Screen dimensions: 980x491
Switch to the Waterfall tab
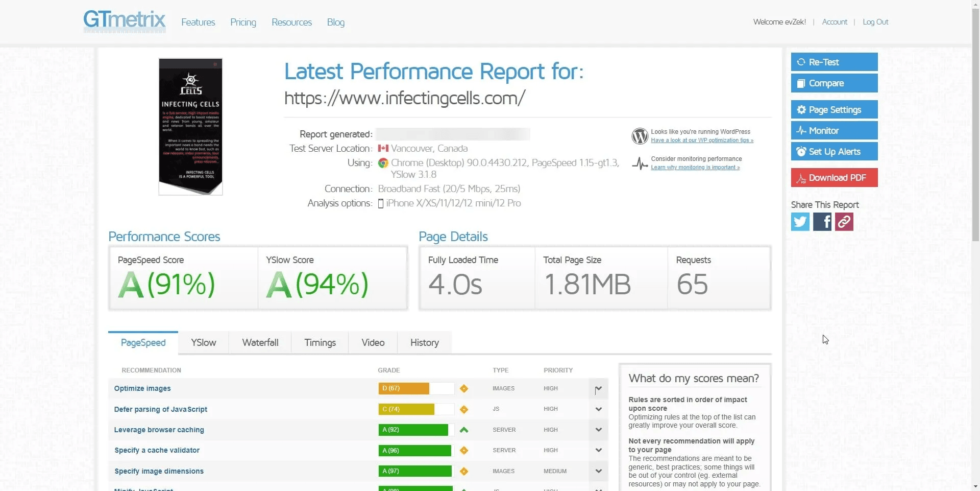[x=260, y=343]
